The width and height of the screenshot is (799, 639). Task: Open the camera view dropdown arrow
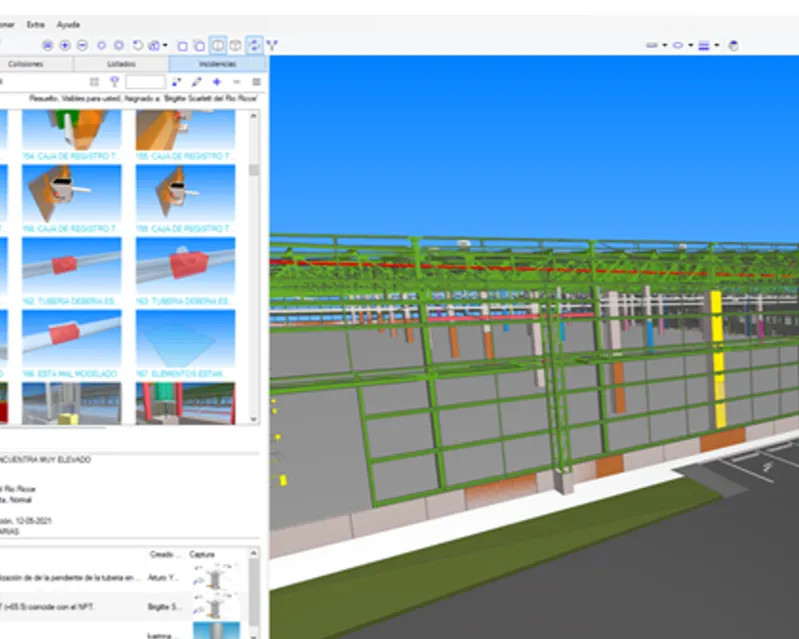[165, 45]
